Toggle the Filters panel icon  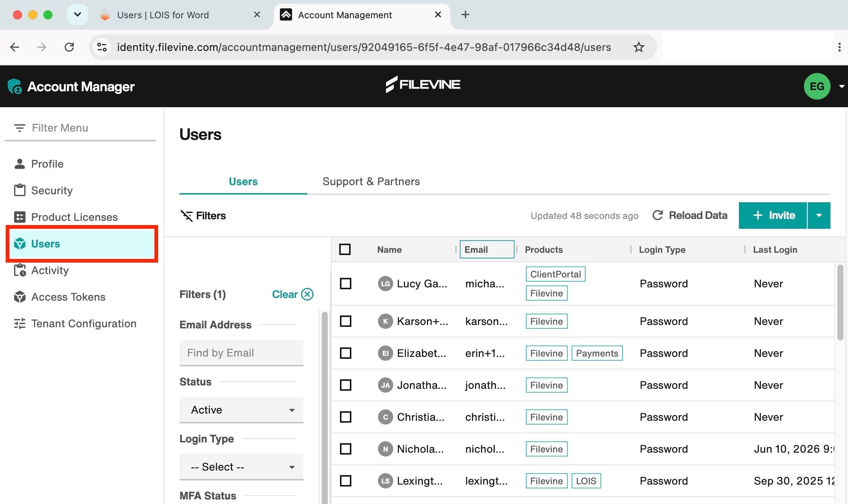pos(186,216)
